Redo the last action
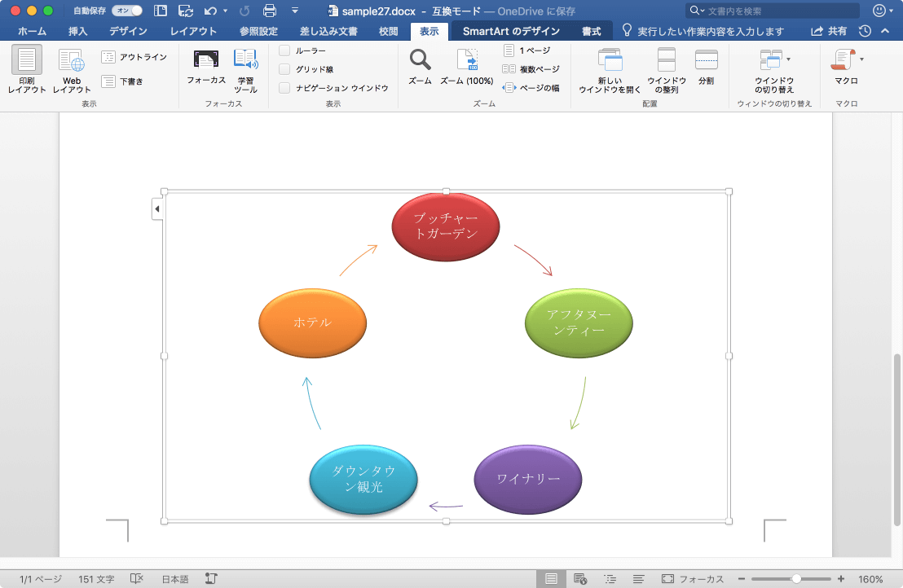 [x=244, y=11]
